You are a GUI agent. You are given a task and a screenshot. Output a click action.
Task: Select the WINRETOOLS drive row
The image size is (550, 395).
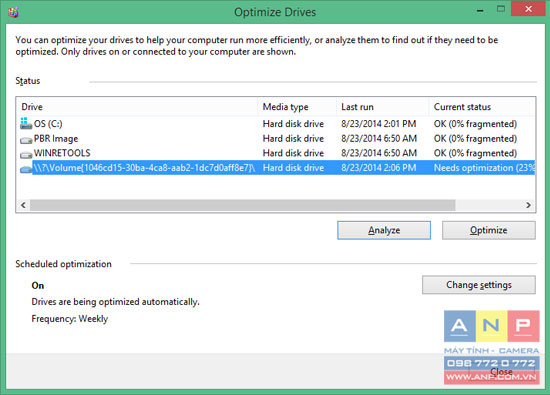(275, 153)
